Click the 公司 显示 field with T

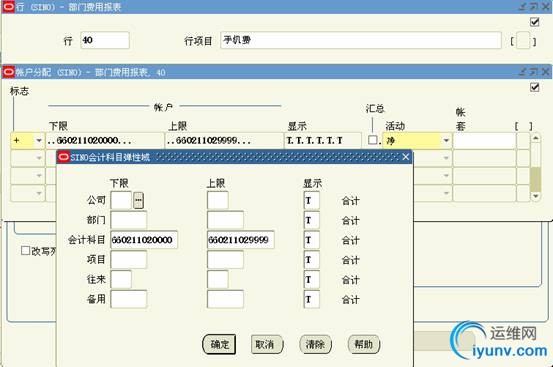[x=311, y=200]
